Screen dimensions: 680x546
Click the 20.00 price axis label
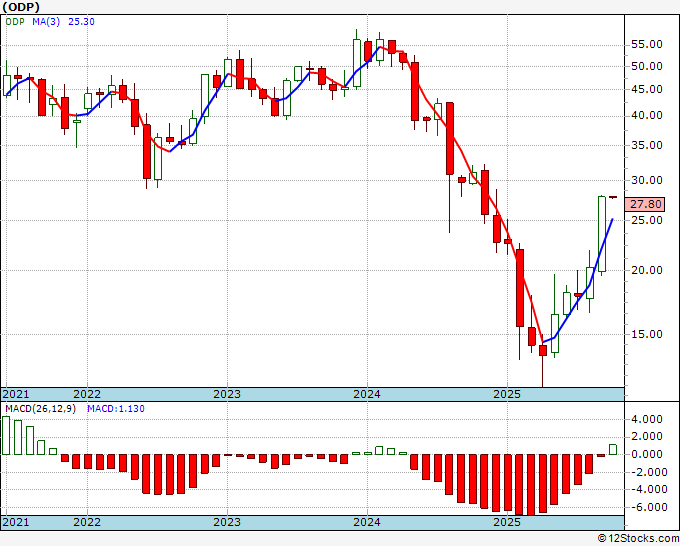click(x=646, y=271)
